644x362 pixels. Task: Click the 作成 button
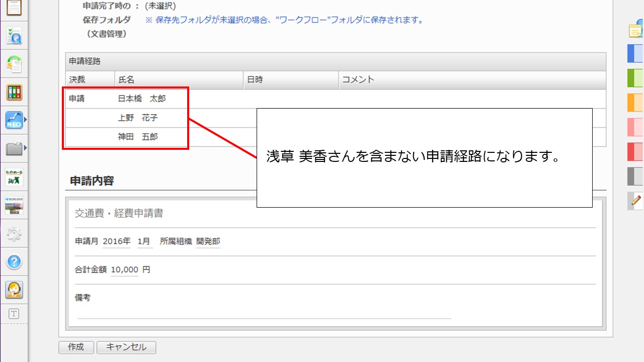pos(76,347)
